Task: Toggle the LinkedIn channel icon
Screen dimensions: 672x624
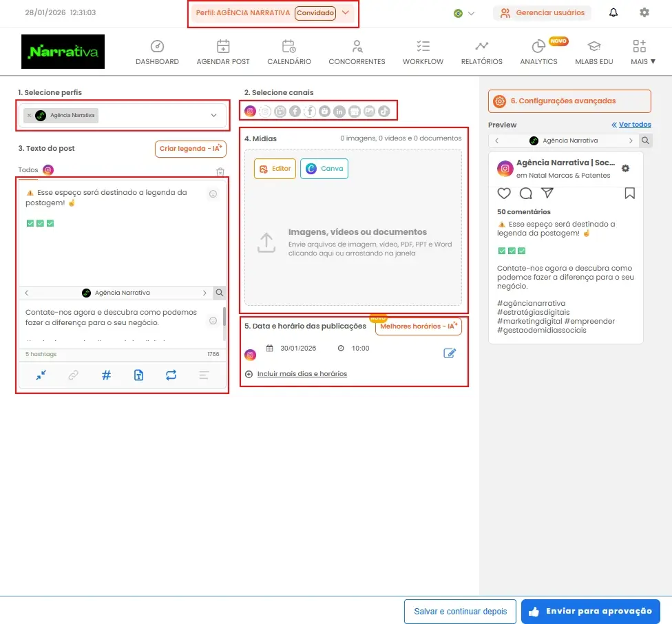Action: pos(339,112)
